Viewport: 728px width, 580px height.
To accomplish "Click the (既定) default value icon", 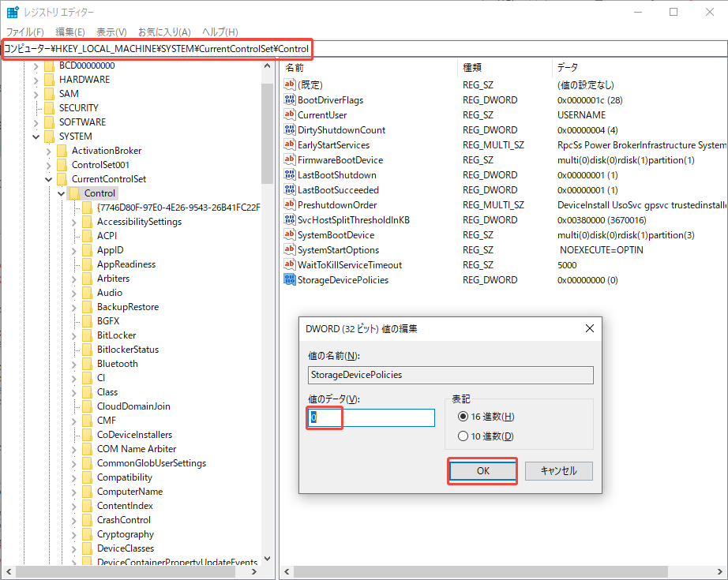I will pyautogui.click(x=290, y=85).
